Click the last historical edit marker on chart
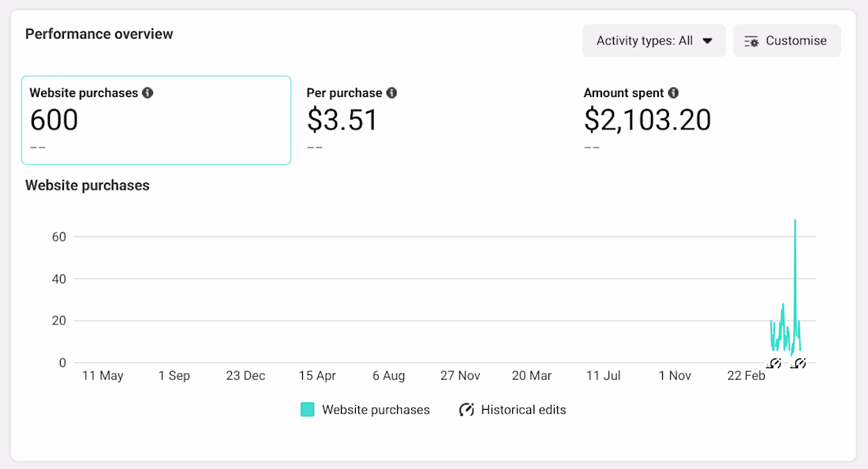 point(799,363)
